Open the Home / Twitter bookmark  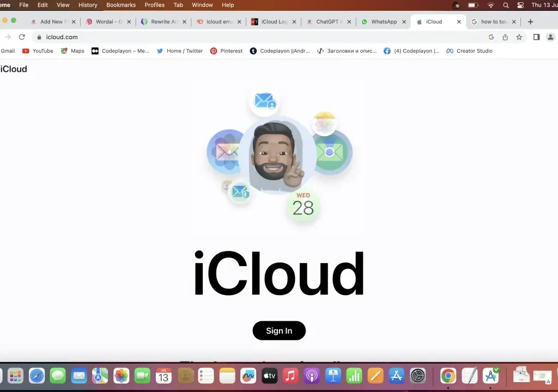point(180,51)
